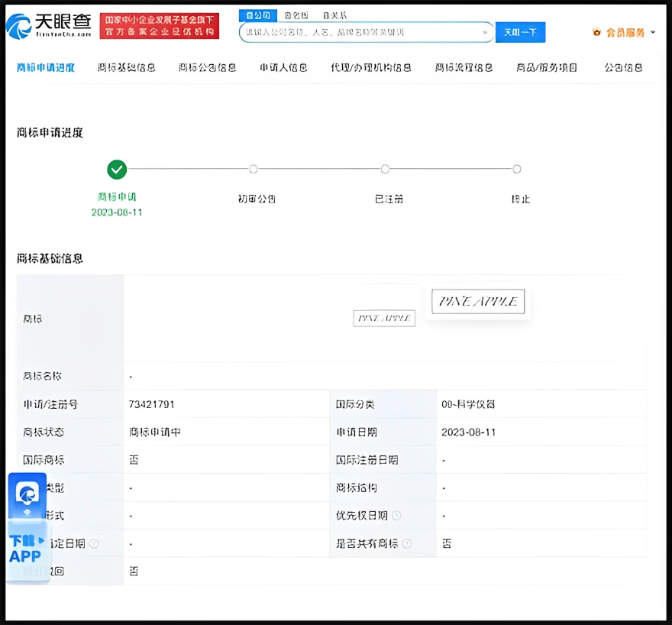
Task: Click the crown icon next to 会员服务
Action: click(x=599, y=32)
